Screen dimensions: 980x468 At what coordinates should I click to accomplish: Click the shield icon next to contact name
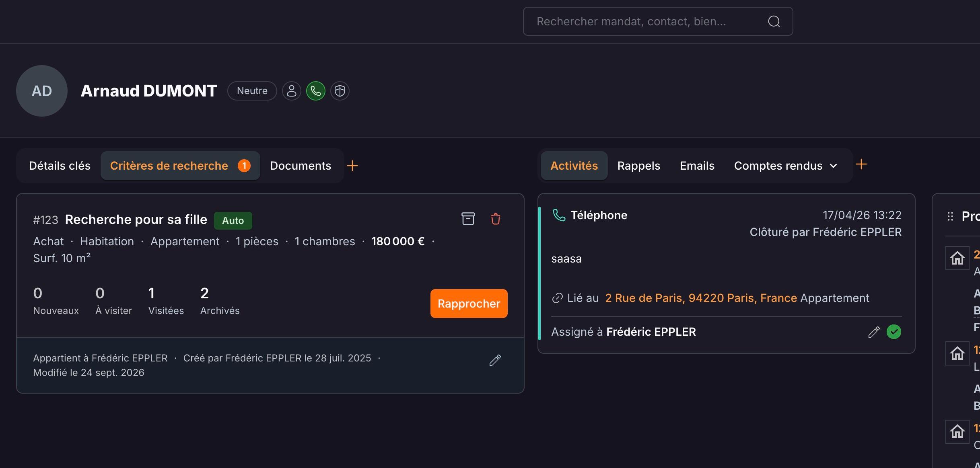pos(340,91)
